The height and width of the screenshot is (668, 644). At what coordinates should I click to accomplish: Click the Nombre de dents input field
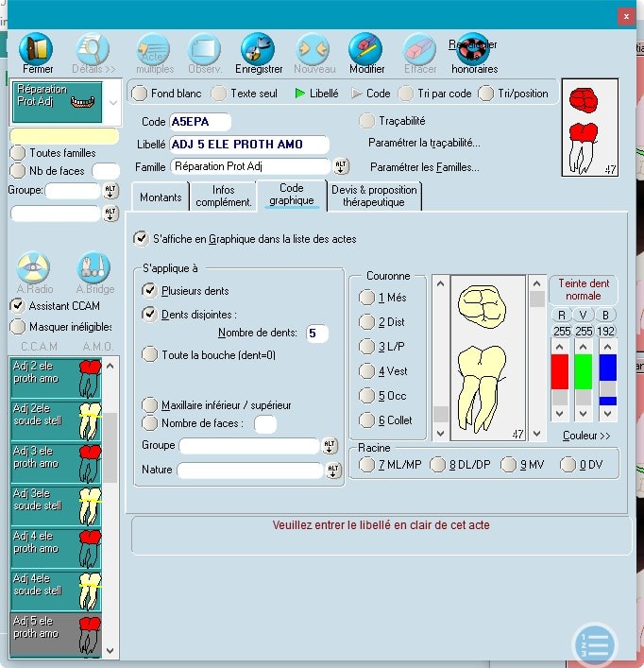pyautogui.click(x=317, y=333)
